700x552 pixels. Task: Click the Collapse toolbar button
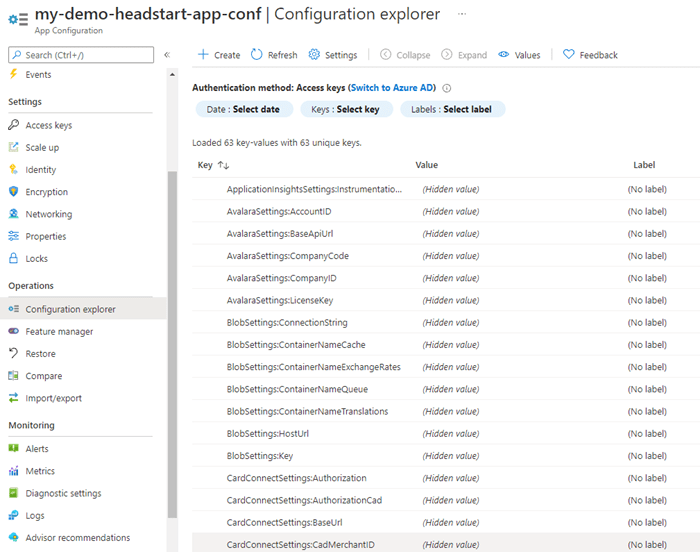(405, 55)
